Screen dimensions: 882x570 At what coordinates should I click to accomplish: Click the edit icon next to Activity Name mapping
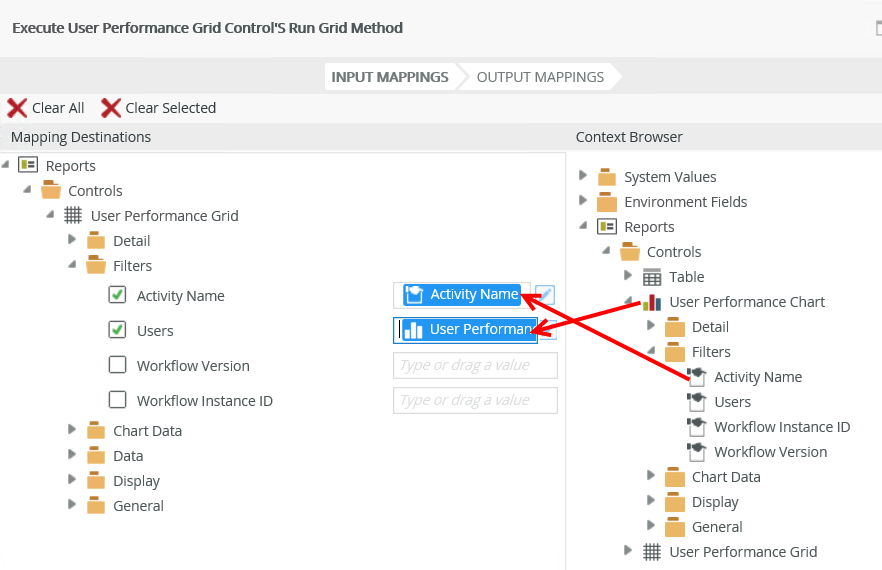[545, 295]
